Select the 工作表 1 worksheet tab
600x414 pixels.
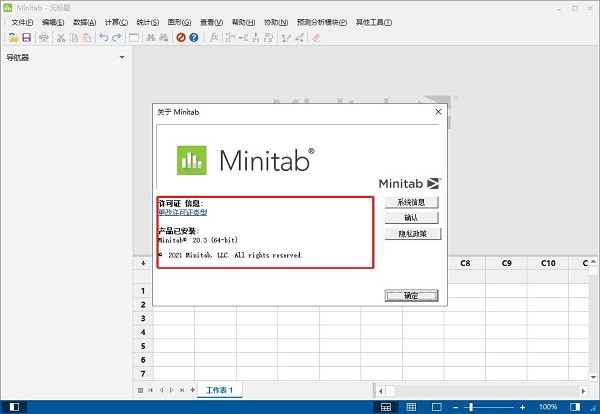point(219,389)
